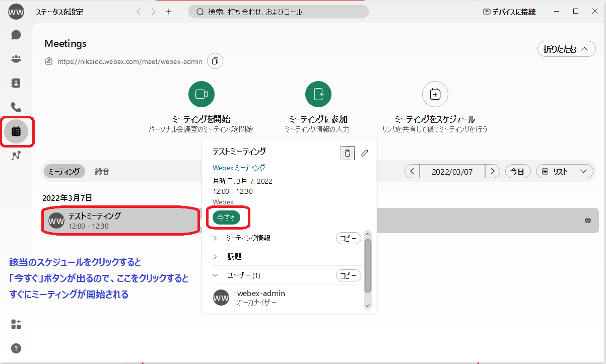This screenshot has height=364, width=606.
Task: Open the Webex ミーティング link
Action: click(239, 168)
